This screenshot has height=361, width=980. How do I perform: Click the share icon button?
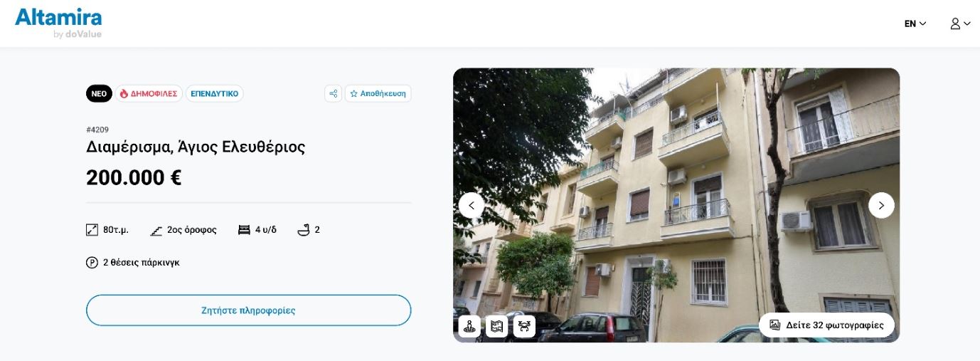point(333,93)
